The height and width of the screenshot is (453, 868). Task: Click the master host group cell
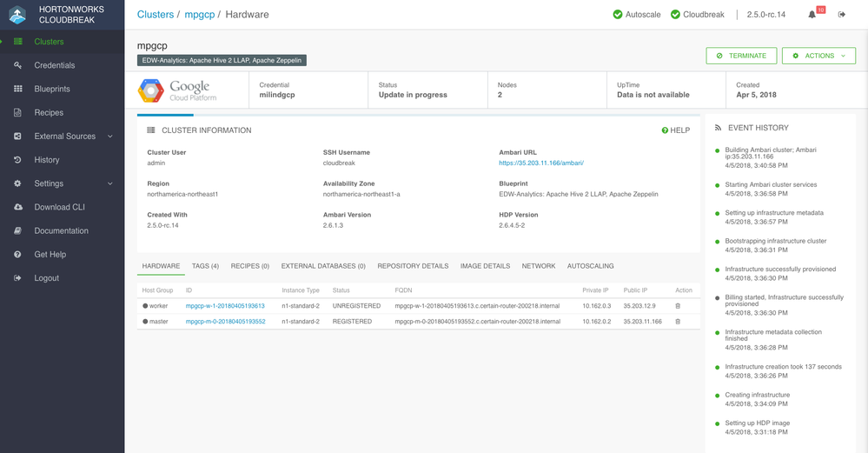tap(155, 321)
